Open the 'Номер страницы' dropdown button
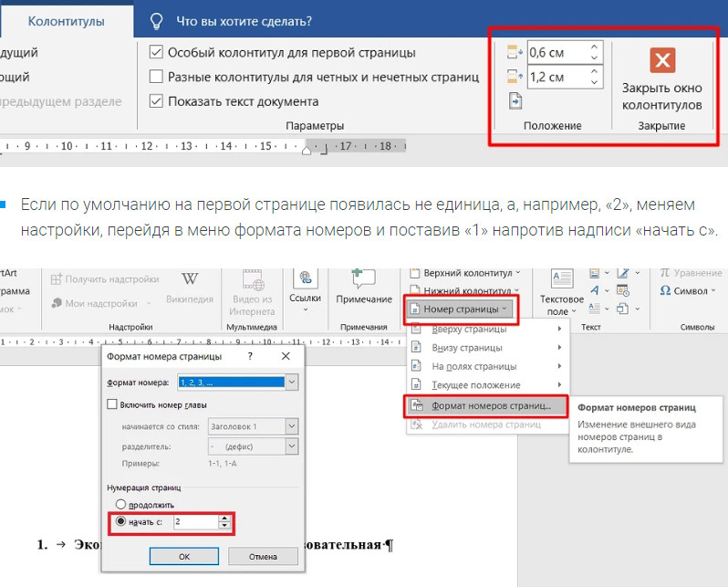 coord(461,309)
